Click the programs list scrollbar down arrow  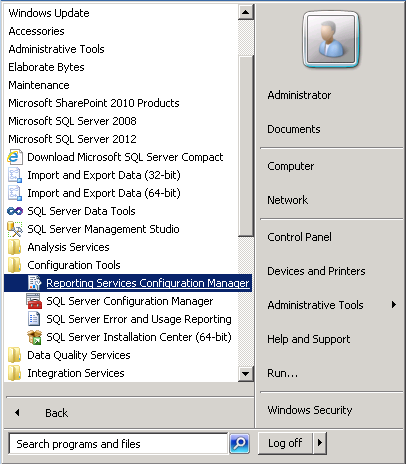click(246, 373)
